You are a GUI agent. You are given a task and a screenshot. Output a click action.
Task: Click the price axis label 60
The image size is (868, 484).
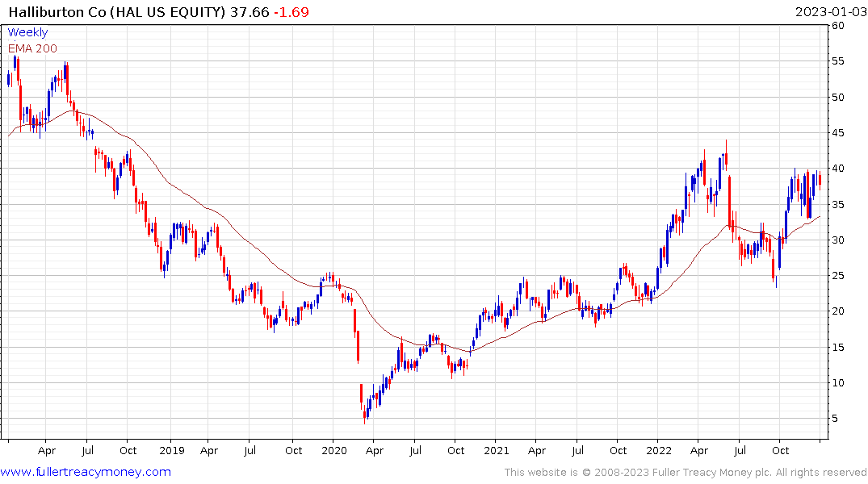(838, 26)
